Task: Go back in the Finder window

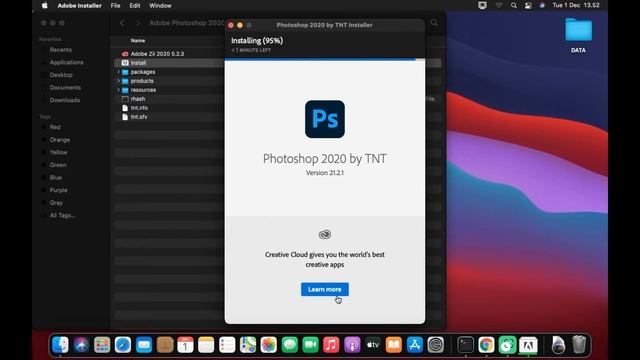Action: point(122,23)
